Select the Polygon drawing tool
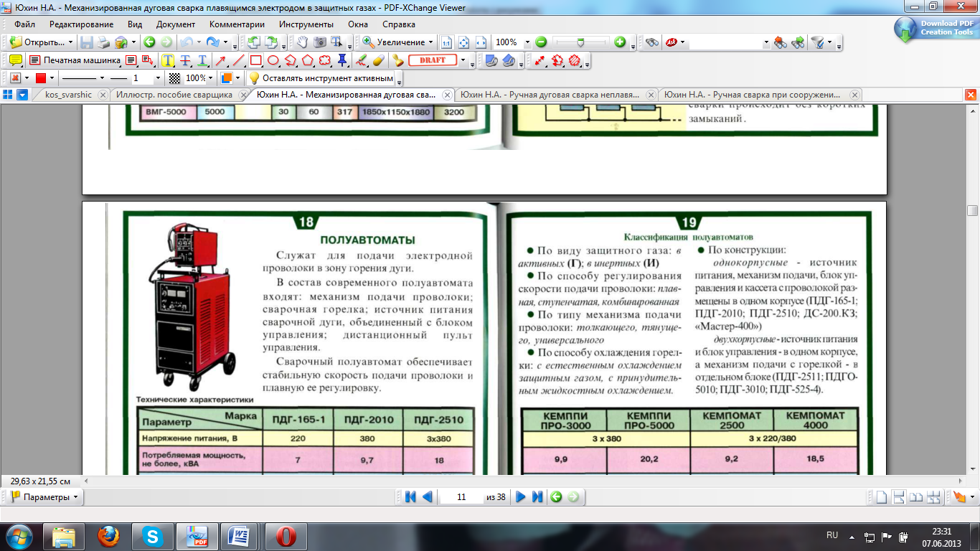Image resolution: width=980 pixels, height=551 pixels. coord(307,60)
